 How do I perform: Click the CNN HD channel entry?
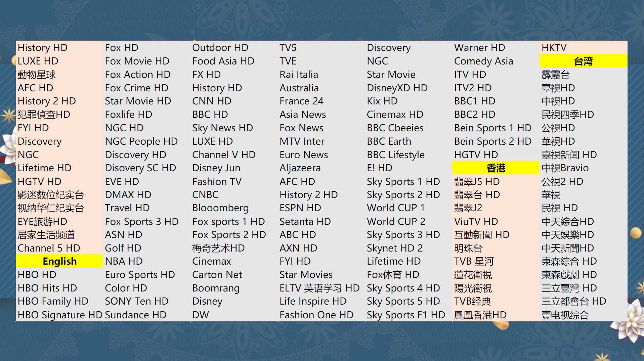pos(212,101)
